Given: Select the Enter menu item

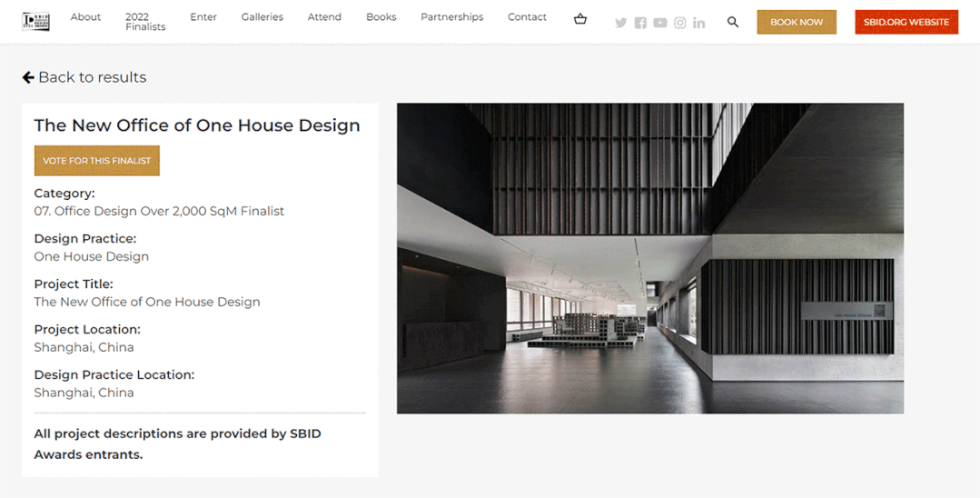Looking at the screenshot, I should pos(203,17).
